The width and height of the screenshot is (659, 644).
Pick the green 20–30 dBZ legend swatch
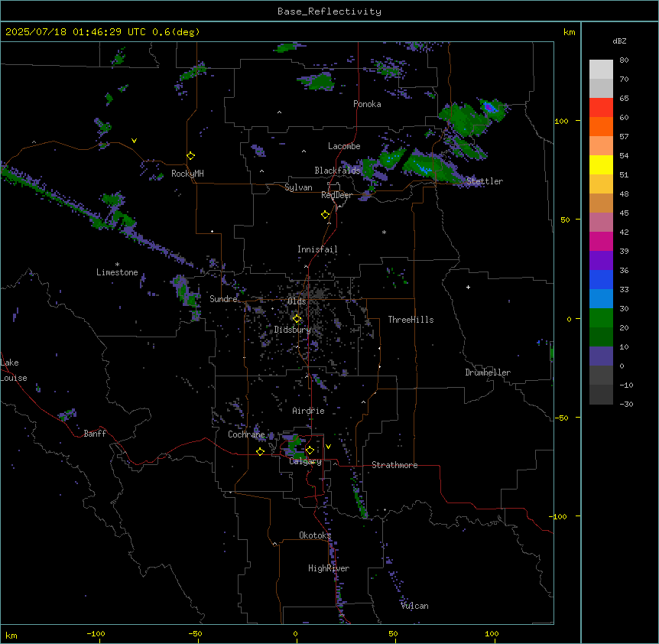click(601, 318)
